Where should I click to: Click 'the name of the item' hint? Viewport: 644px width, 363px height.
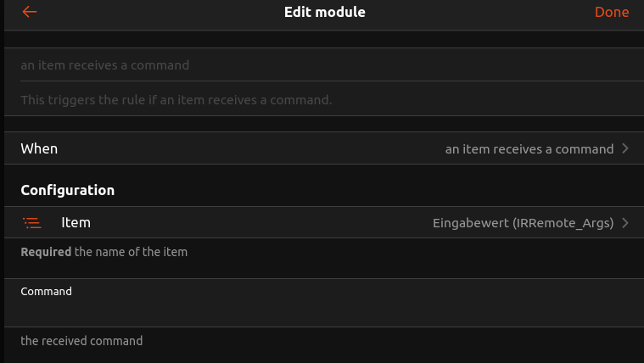[x=132, y=252]
